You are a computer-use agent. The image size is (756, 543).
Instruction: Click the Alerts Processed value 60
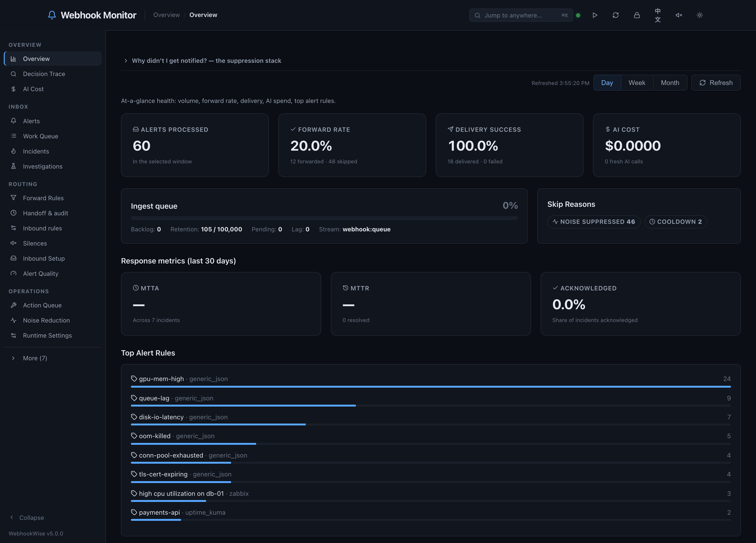point(142,146)
